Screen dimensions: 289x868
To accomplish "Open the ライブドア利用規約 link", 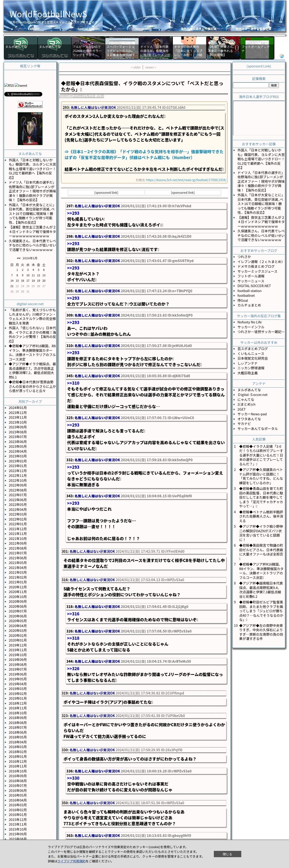I will (71, 861).
